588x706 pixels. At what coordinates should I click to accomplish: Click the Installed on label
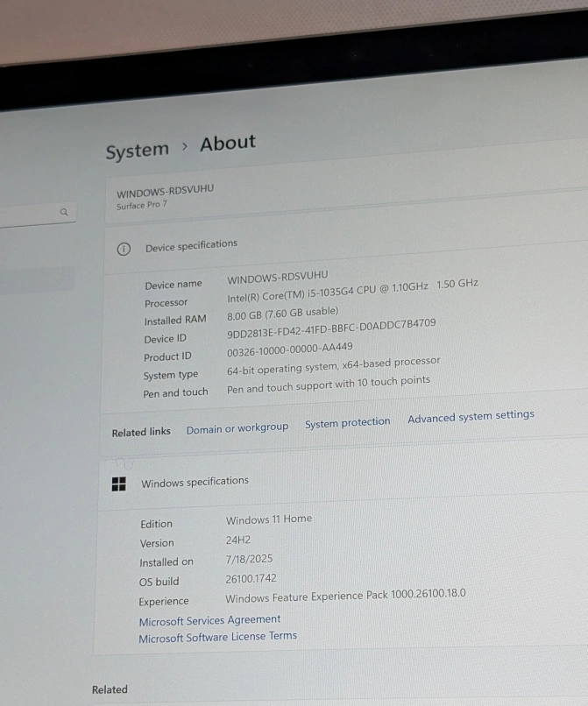[x=166, y=562]
